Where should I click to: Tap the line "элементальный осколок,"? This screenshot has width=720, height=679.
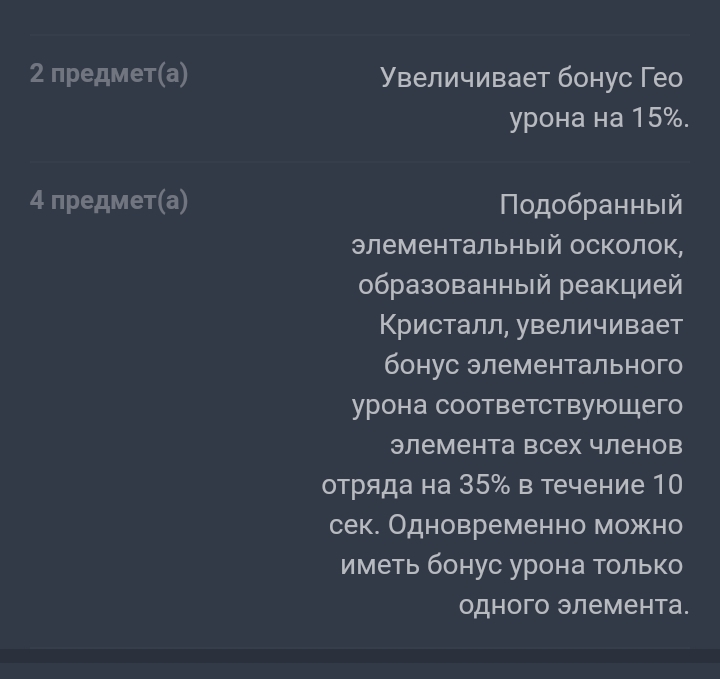point(517,245)
